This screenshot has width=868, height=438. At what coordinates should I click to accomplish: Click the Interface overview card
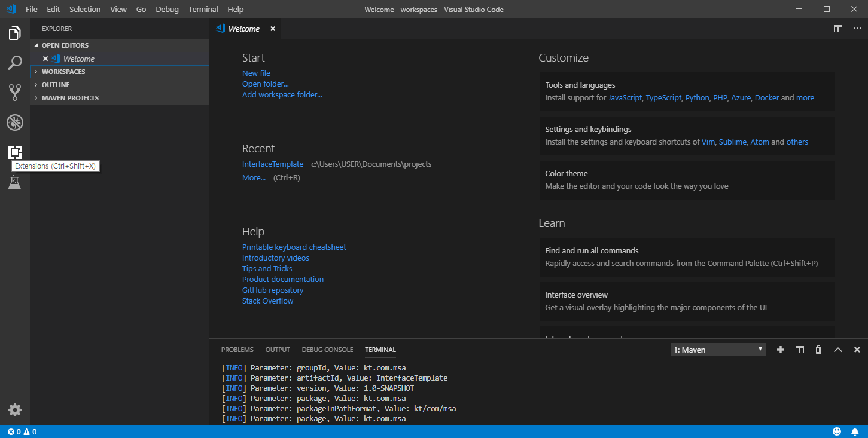click(x=687, y=301)
